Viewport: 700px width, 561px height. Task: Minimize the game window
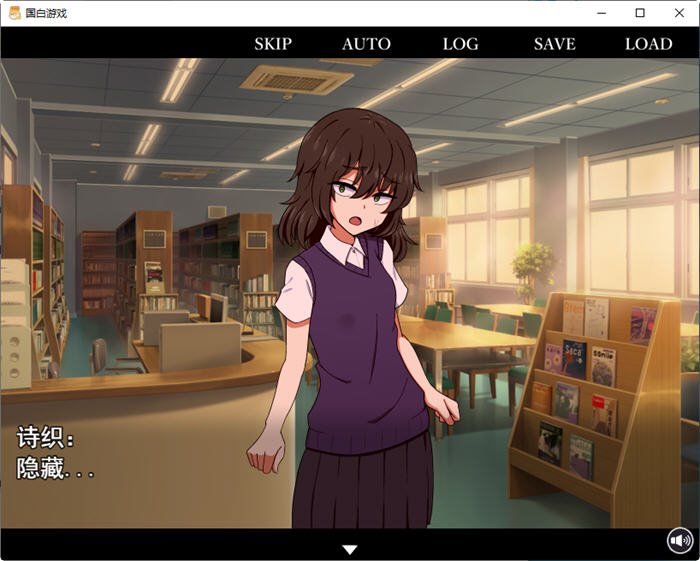[x=602, y=13]
